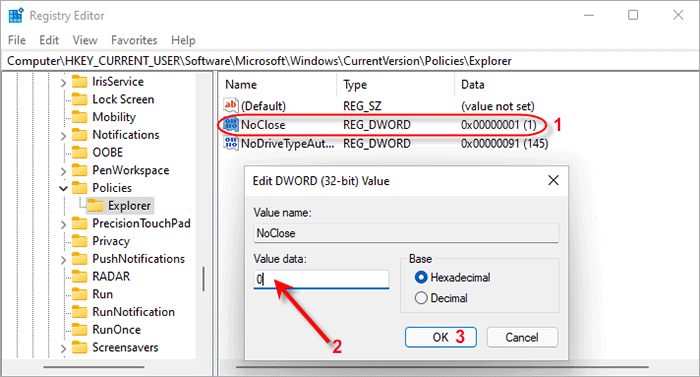Expand the IrisService tree node
Viewport: 700px width, 377px height.
pyautogui.click(x=63, y=83)
